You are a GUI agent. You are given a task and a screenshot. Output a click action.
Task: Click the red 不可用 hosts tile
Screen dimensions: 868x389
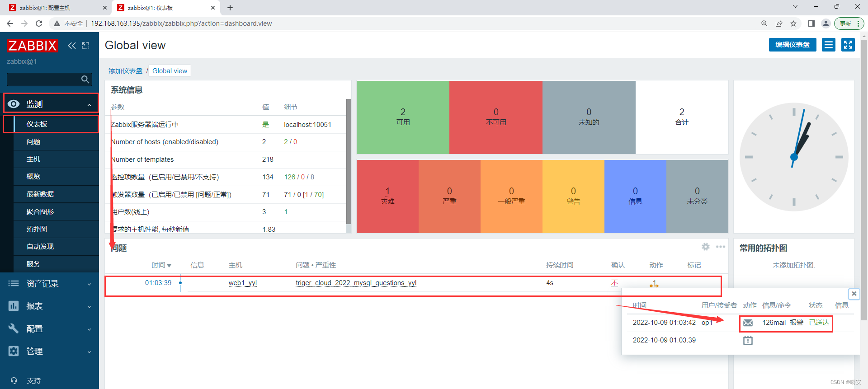click(x=496, y=117)
